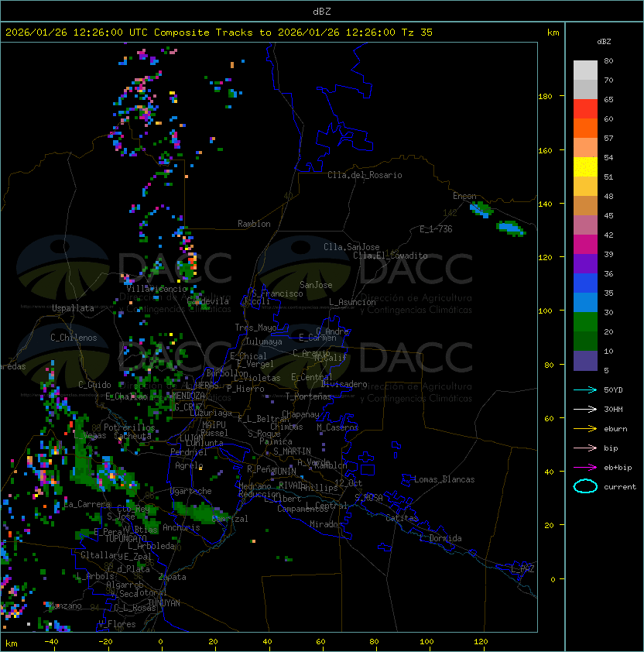Click the cyan 50YD track arrow in legend
Viewport: 644px width, 652px height.
[585, 389]
